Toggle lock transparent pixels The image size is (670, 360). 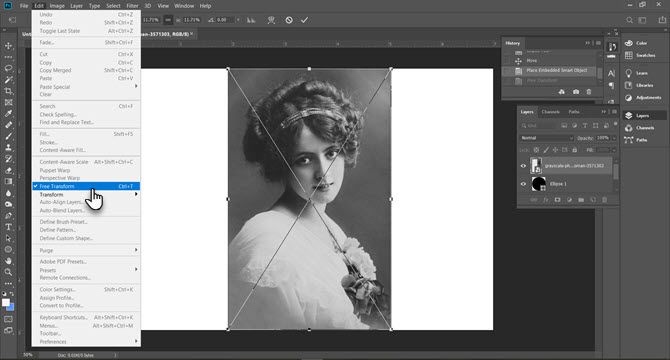coord(536,150)
